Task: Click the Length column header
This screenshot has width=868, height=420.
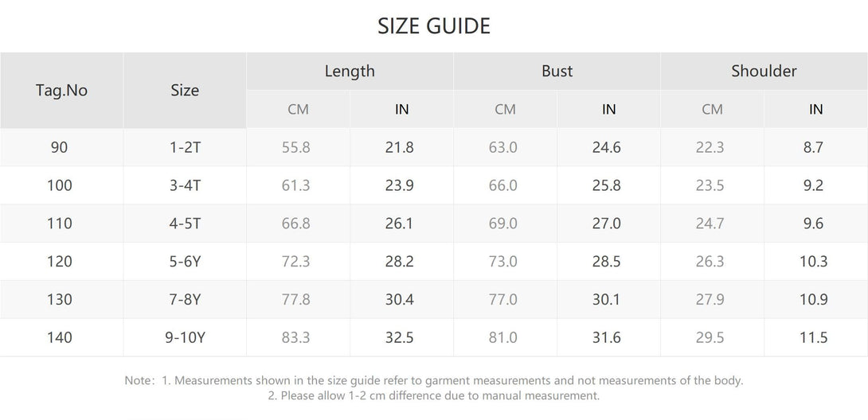Action: point(350,71)
